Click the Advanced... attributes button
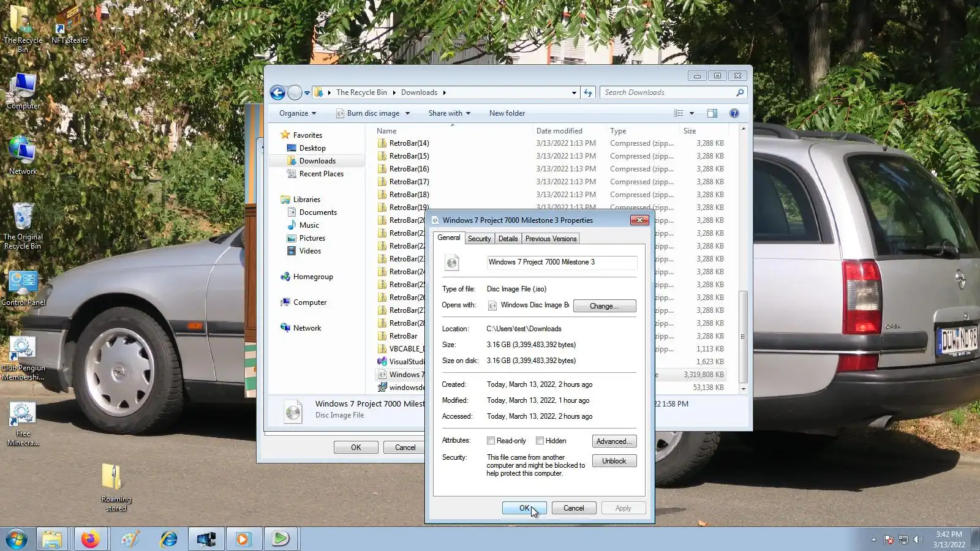980x551 pixels. (x=614, y=441)
